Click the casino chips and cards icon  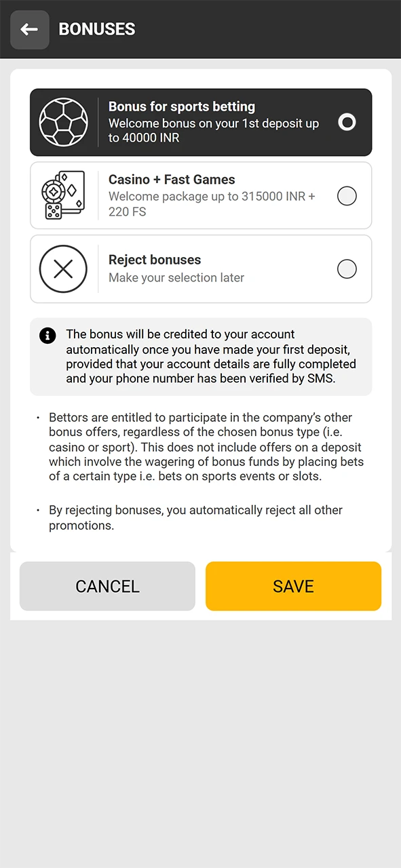click(63, 195)
